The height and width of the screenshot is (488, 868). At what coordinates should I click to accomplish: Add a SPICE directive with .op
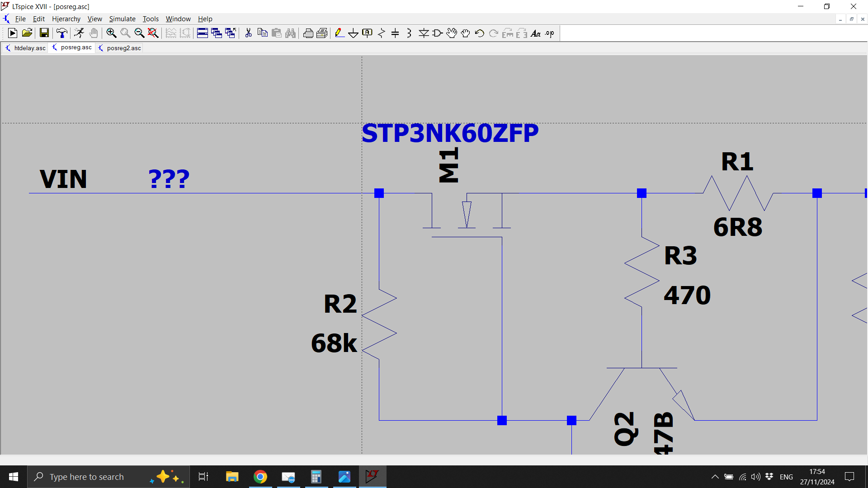pyautogui.click(x=550, y=33)
